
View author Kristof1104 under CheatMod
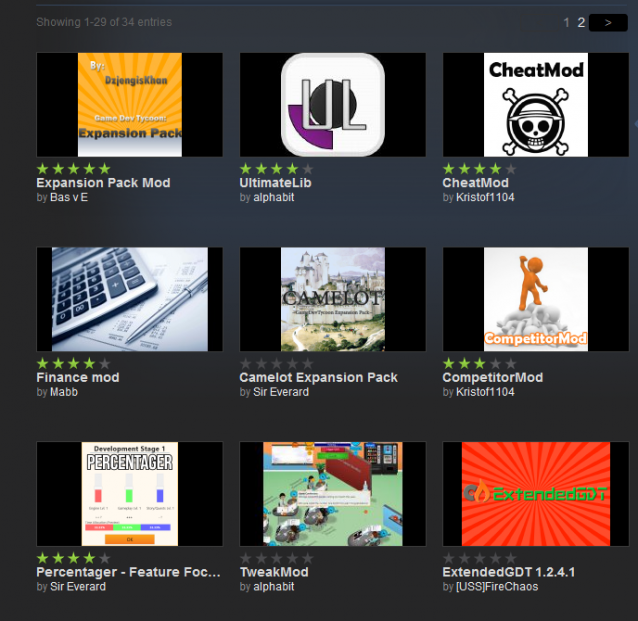click(485, 197)
